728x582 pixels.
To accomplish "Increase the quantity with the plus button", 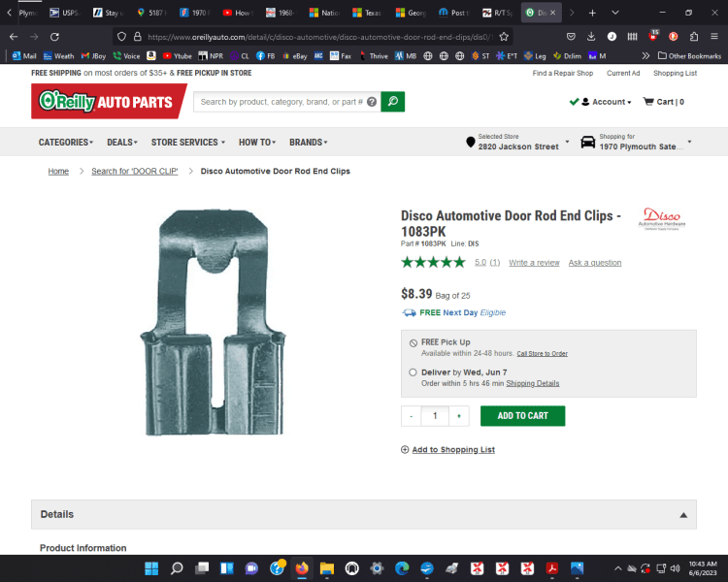I will click(459, 416).
